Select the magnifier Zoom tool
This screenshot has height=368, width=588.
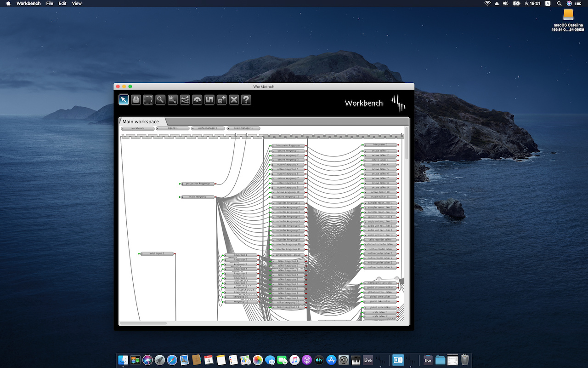point(160,99)
